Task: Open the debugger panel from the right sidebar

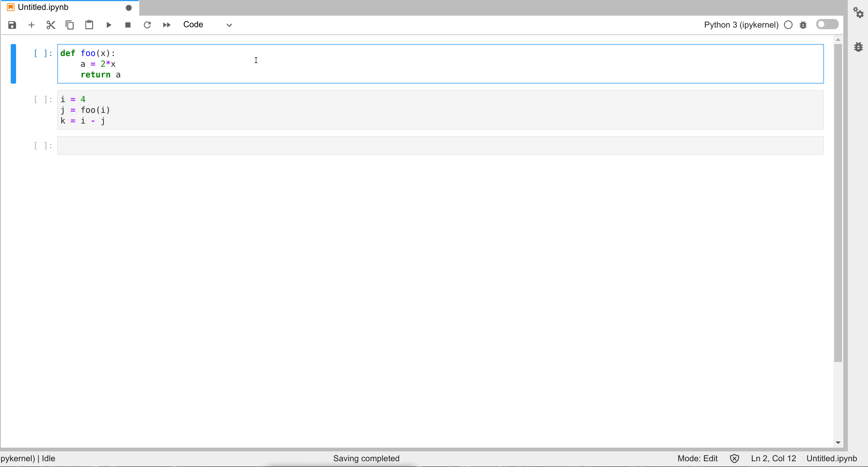Action: point(858,47)
